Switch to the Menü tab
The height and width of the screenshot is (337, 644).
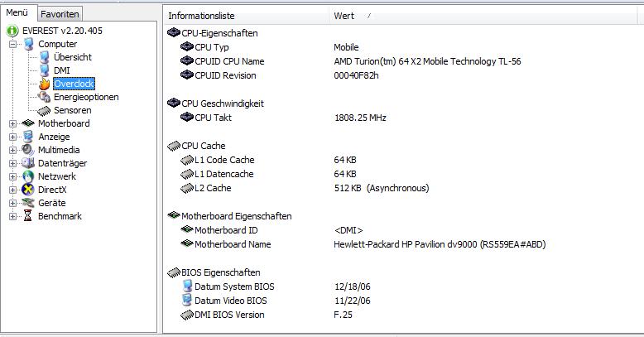17,12
